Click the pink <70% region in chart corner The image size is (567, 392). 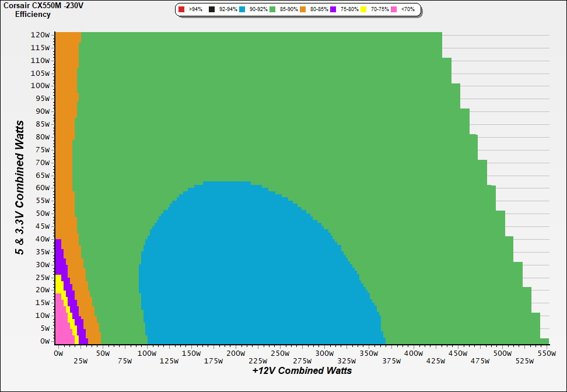(61, 327)
